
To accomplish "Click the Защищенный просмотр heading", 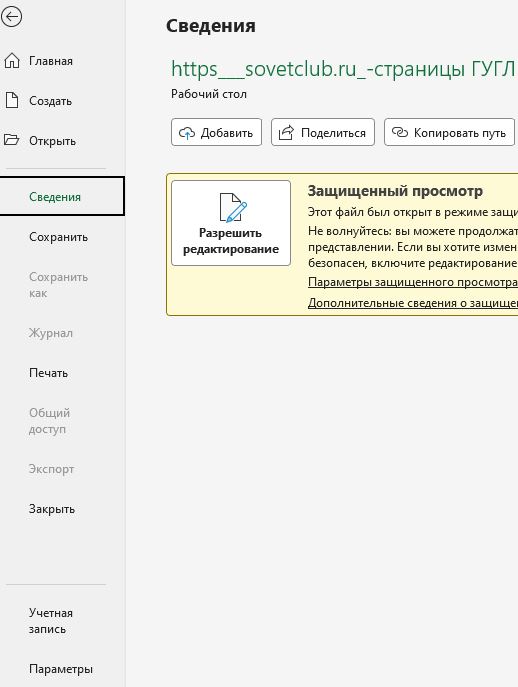I will [395, 191].
